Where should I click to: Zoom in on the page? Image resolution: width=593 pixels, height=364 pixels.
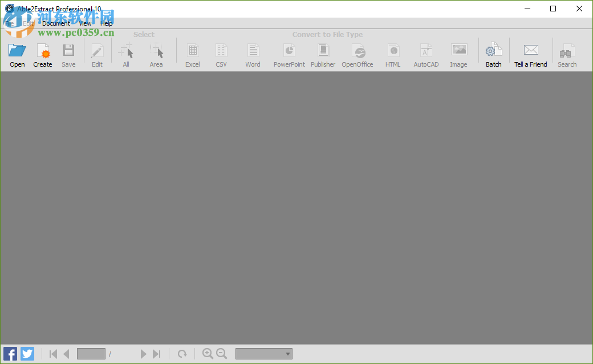click(208, 353)
